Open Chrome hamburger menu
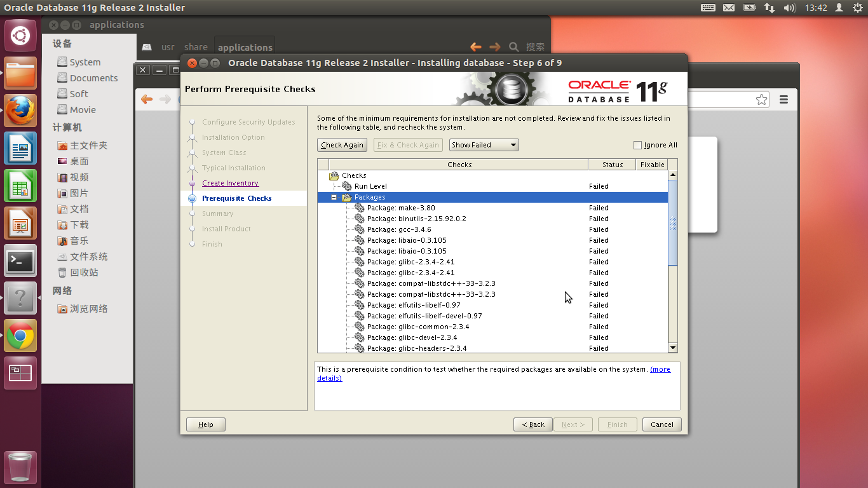 [x=783, y=99]
